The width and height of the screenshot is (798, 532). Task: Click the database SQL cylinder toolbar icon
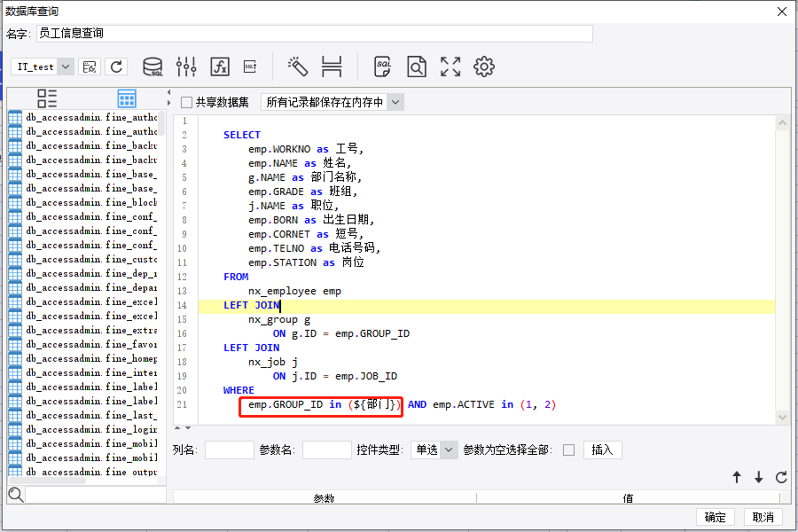(153, 66)
